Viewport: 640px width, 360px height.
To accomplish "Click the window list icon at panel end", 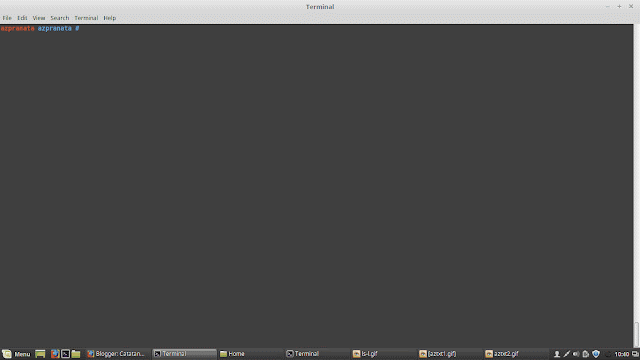I will coord(635,354).
